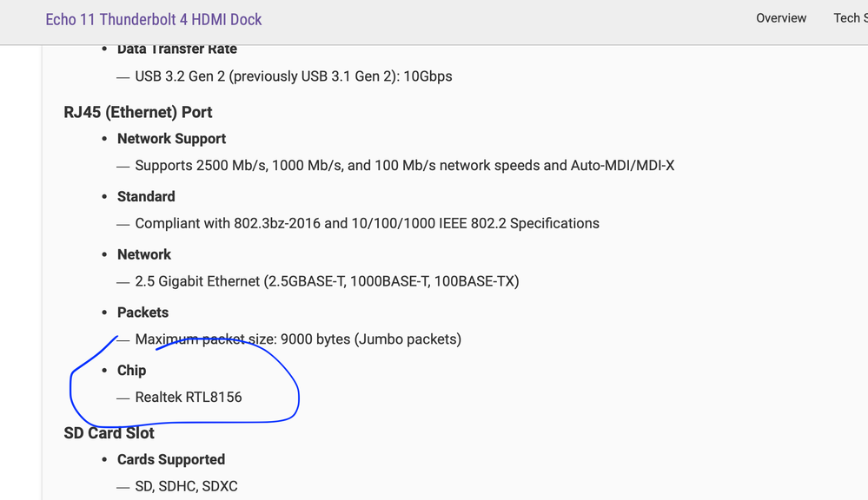Image resolution: width=868 pixels, height=500 pixels.
Task: Click the Network Support bullet label
Action: coord(171,139)
